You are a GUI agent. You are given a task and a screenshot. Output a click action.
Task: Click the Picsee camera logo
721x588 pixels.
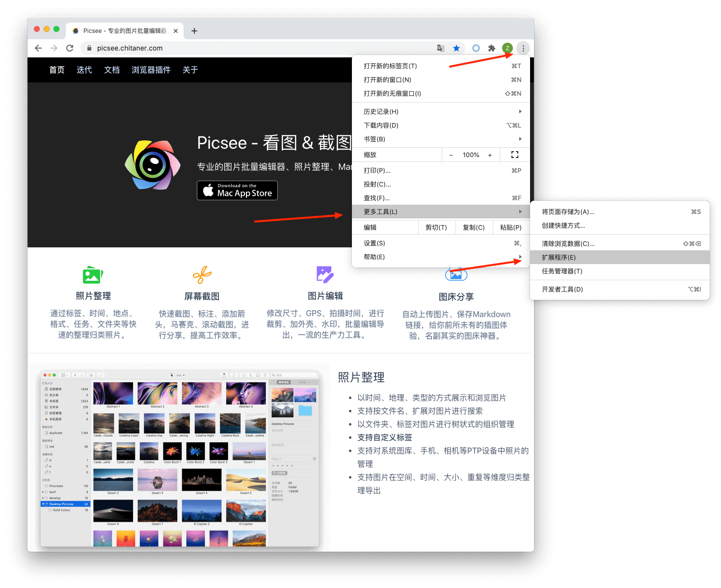(153, 165)
